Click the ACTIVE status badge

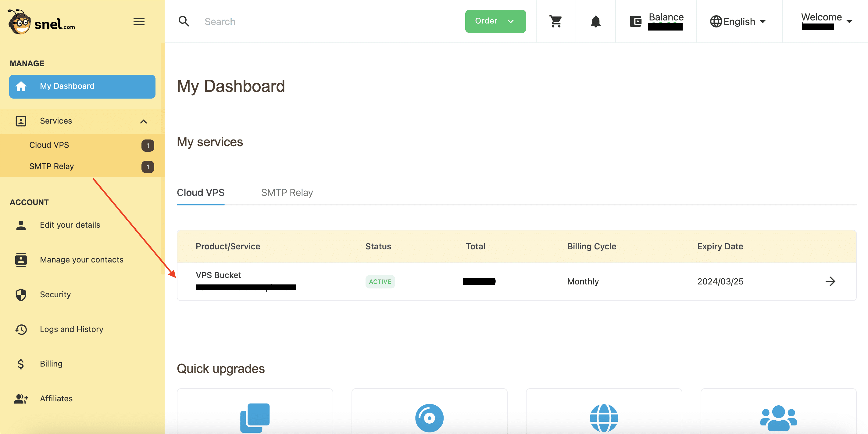(380, 282)
